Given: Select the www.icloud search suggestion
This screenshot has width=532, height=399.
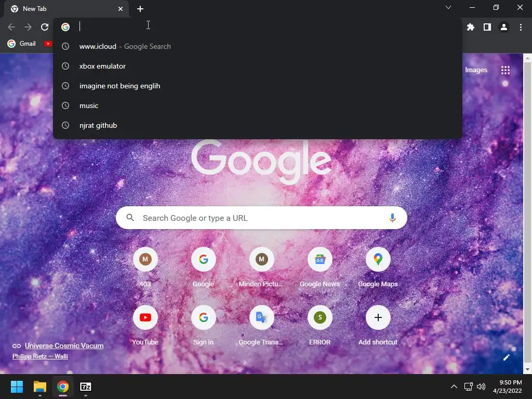Looking at the screenshot, I should [258, 46].
